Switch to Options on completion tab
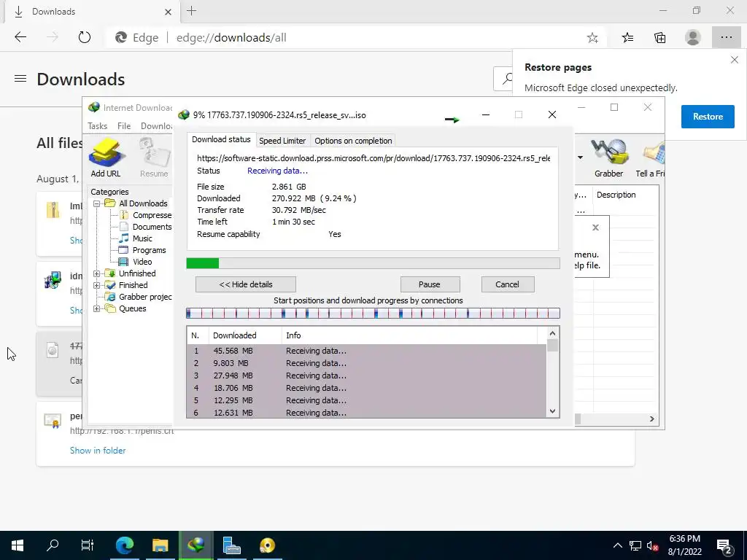Viewport: 747px width, 560px height. (353, 141)
